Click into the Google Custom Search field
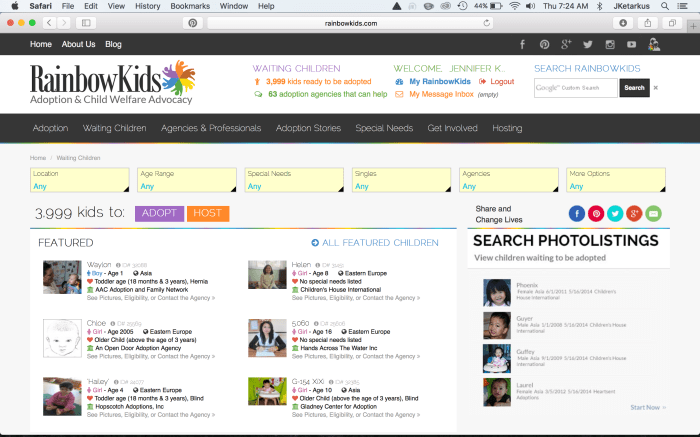The width and height of the screenshot is (700, 437). point(576,87)
